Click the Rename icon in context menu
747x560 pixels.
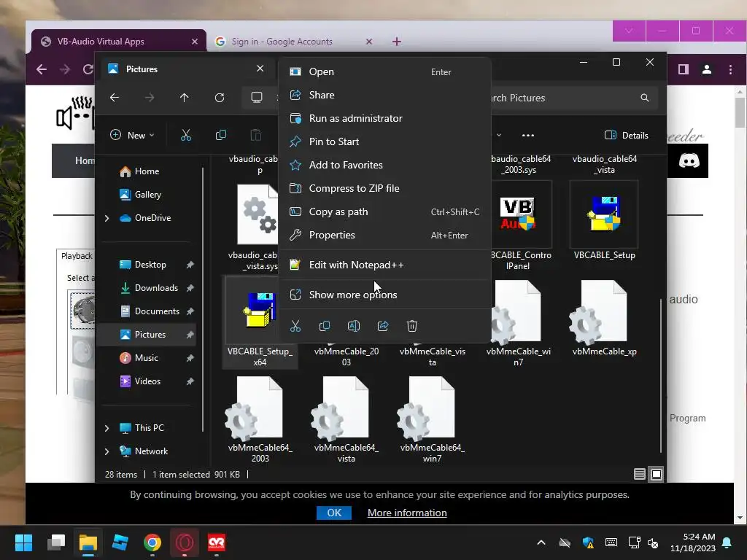pos(354,326)
